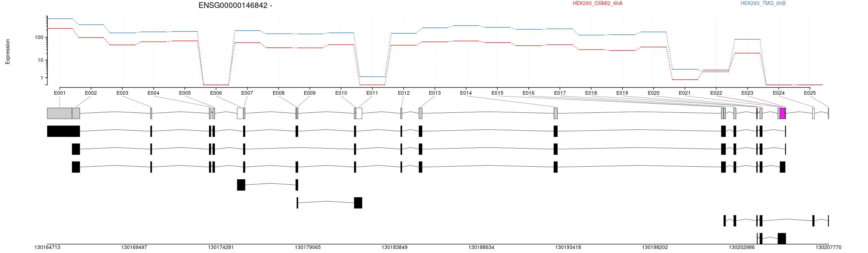Click genomic coordinate 130193418
This screenshot has height=253, width=868.
click(568, 248)
